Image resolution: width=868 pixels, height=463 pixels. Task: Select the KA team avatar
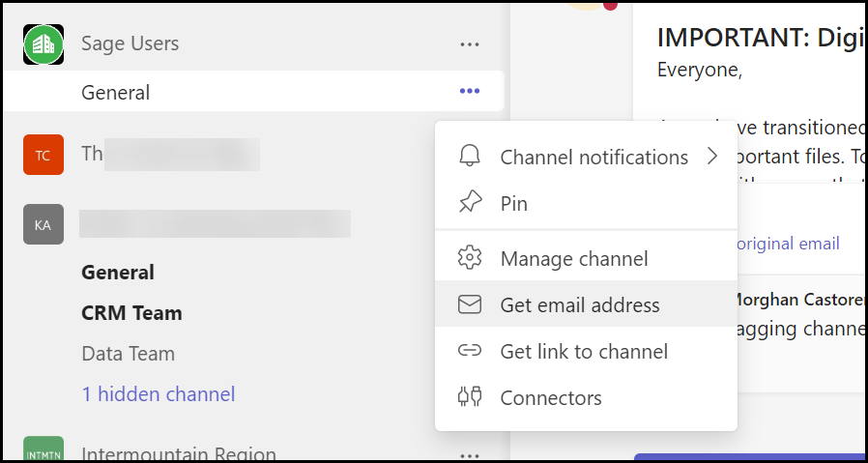43,224
